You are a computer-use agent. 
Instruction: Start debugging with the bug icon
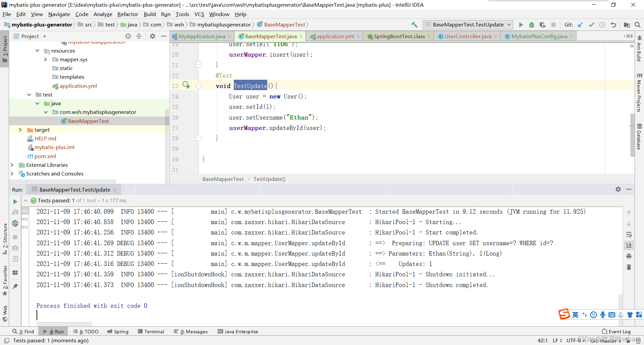(532, 25)
